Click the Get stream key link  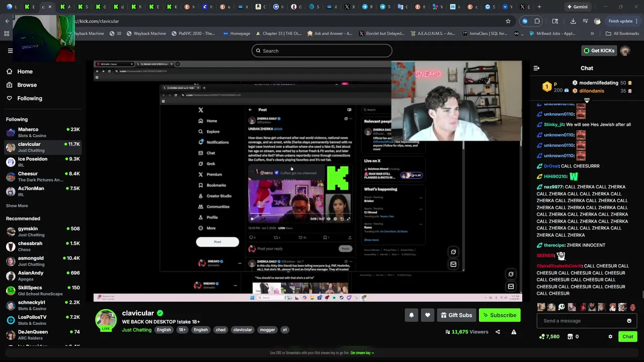click(362, 353)
